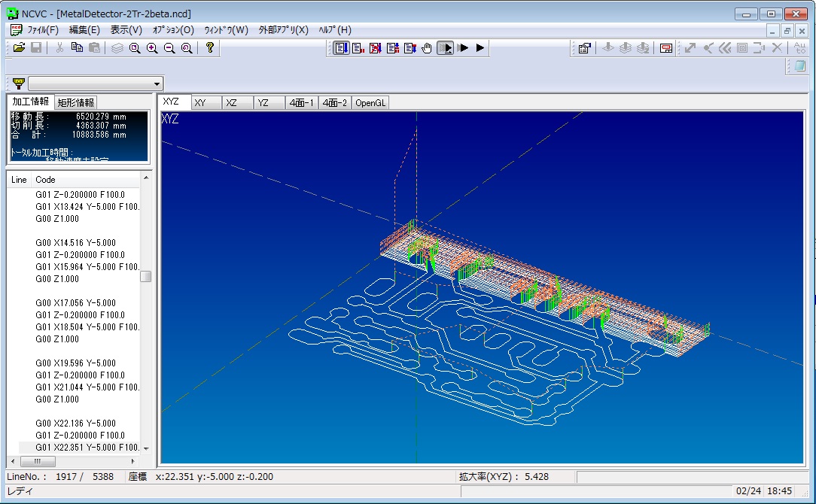Image resolution: width=816 pixels, height=504 pixels.
Task: Click the zoom out magnifier icon
Action: click(x=169, y=48)
